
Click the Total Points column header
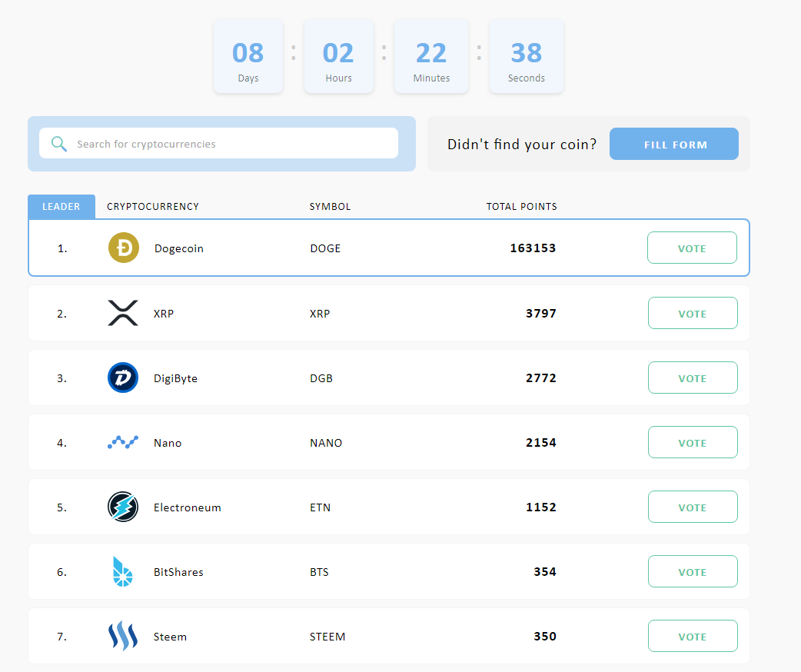tap(521, 207)
